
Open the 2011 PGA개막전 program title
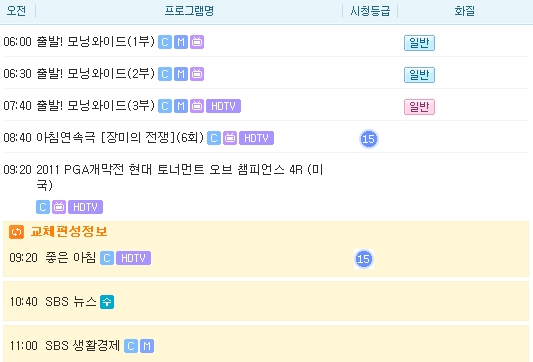[179, 177]
